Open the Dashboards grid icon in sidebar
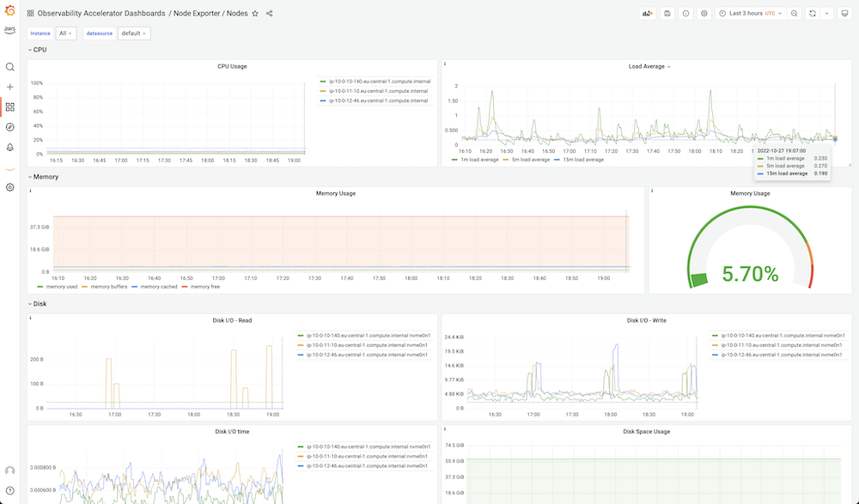Screen dimensions: 859x504 tap(9, 106)
